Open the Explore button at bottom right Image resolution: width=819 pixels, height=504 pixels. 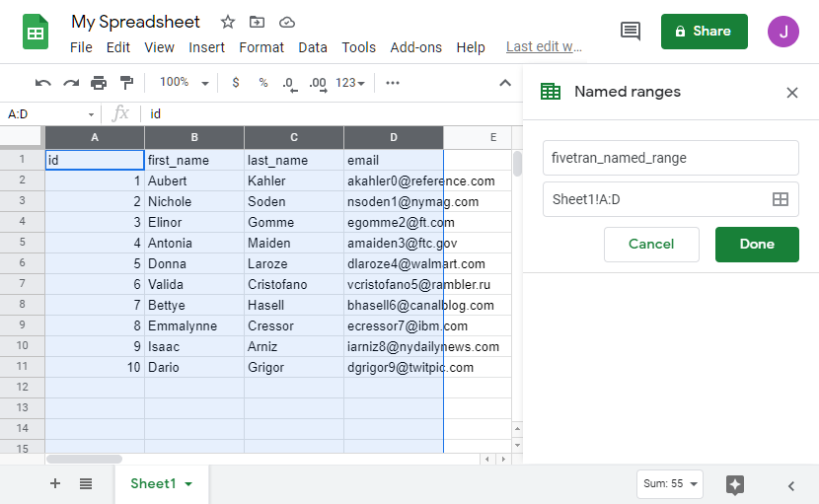point(734,484)
